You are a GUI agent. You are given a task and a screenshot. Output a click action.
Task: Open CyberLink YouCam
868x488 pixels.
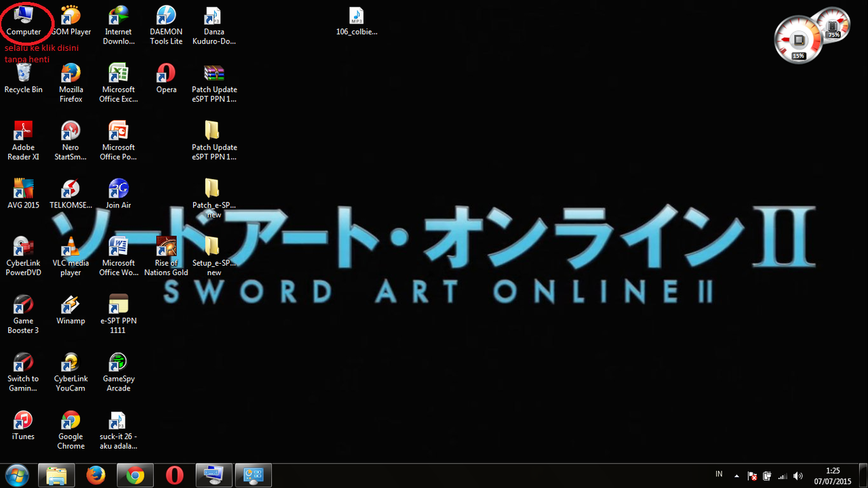(71, 371)
